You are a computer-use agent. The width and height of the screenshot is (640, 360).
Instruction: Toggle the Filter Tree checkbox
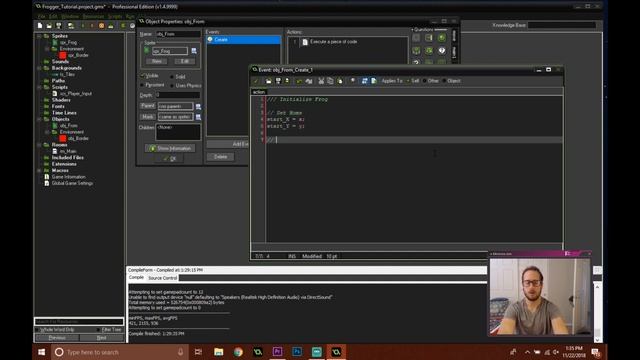pos(98,329)
